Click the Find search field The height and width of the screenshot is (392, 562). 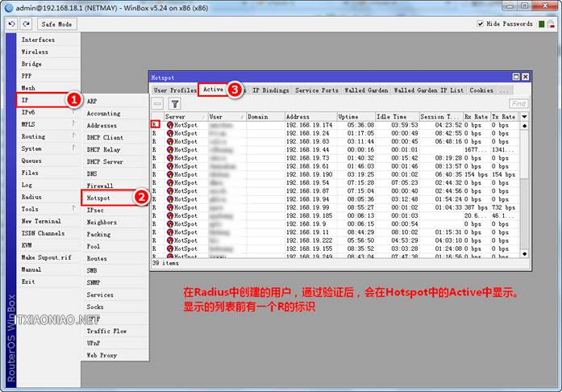518,103
